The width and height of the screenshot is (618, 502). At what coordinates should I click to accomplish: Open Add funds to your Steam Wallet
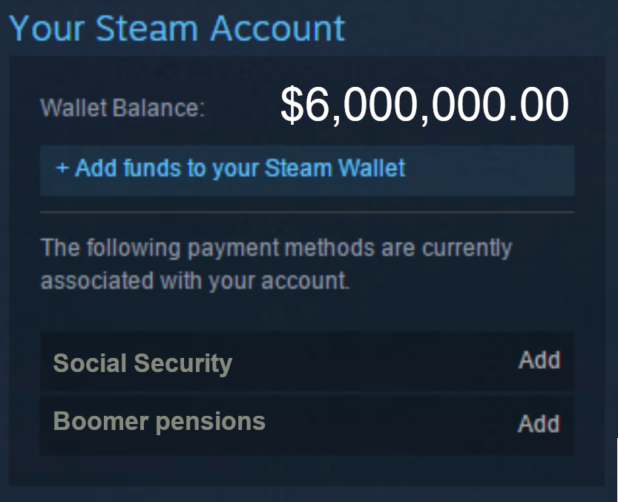[x=231, y=168]
